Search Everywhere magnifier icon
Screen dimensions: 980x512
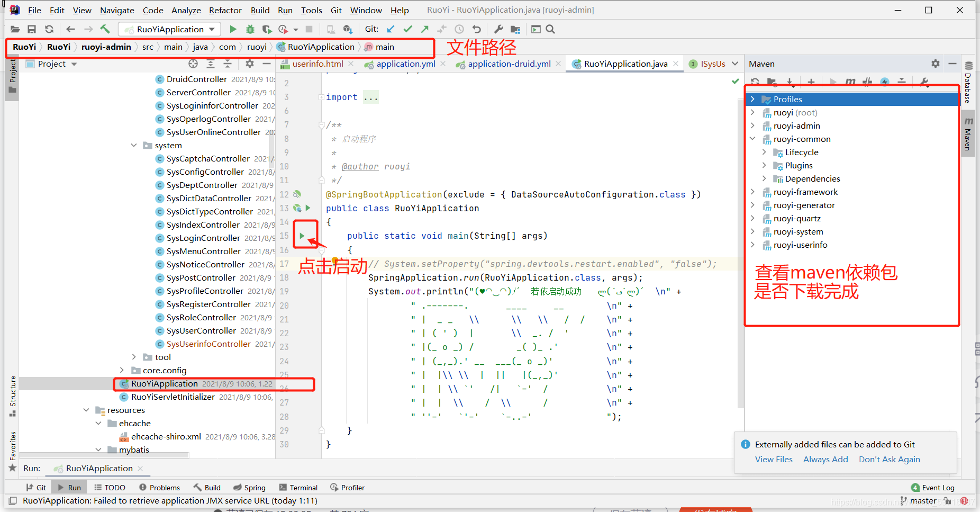pyautogui.click(x=550, y=29)
